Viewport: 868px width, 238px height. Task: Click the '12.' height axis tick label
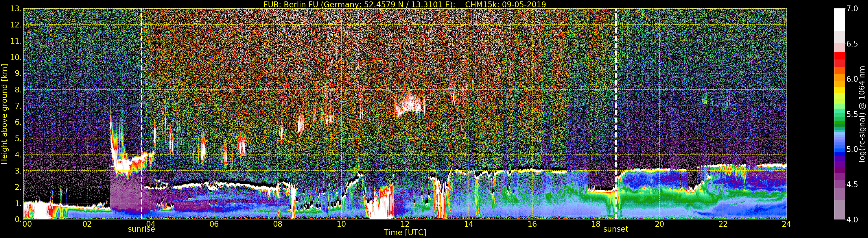coord(16,25)
